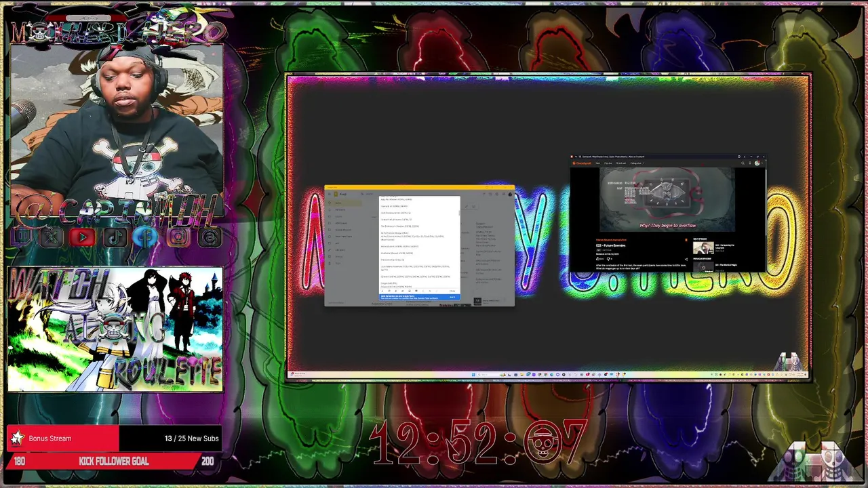Open the Keep main menu hamburger icon

[330, 194]
